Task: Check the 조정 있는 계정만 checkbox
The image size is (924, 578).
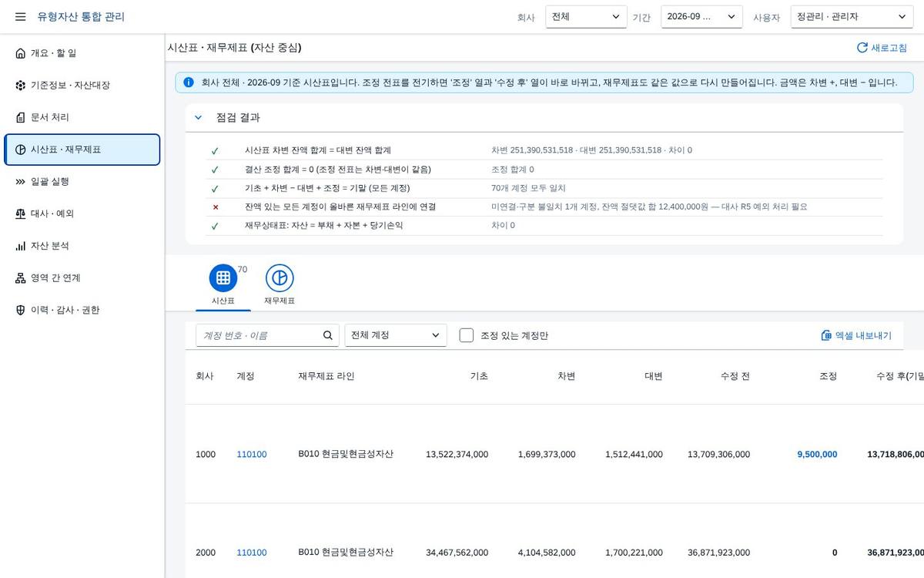Action: click(x=466, y=335)
